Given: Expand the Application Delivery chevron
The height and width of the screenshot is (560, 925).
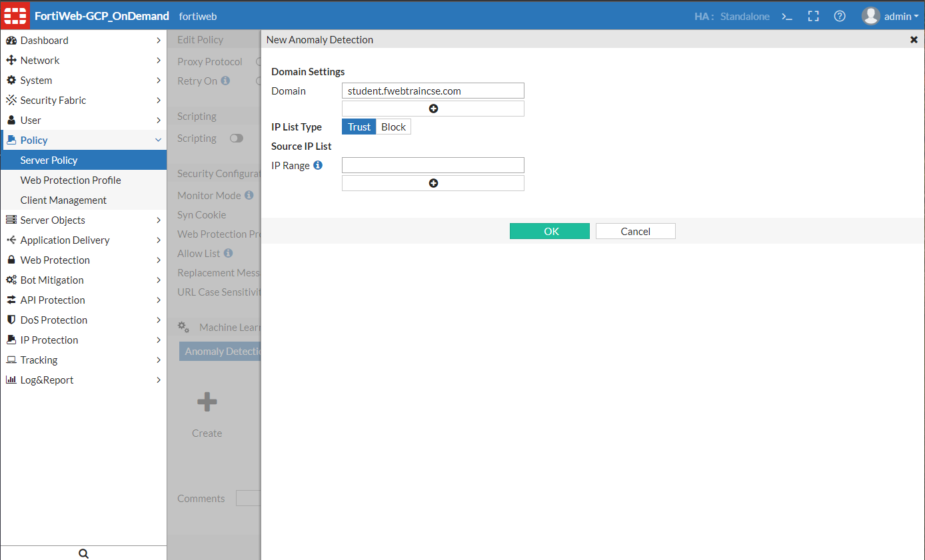Looking at the screenshot, I should pos(159,240).
